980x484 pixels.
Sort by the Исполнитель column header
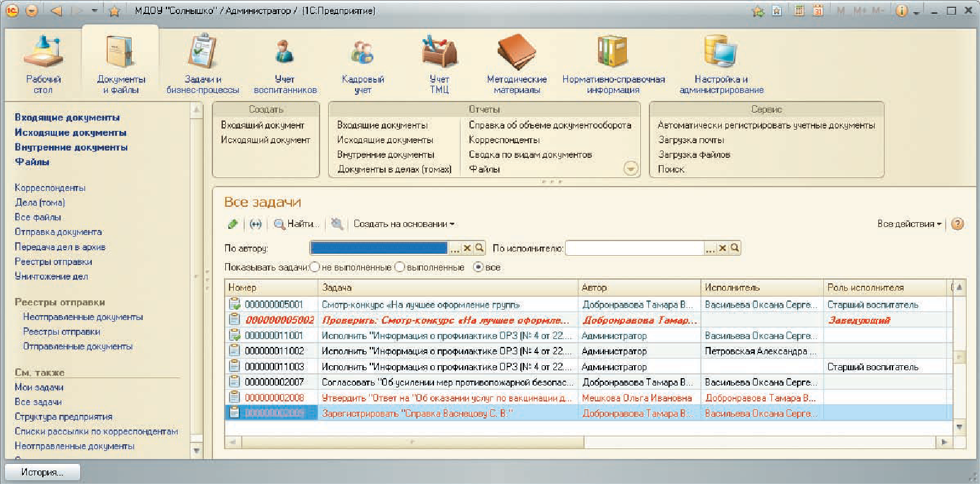pos(761,287)
